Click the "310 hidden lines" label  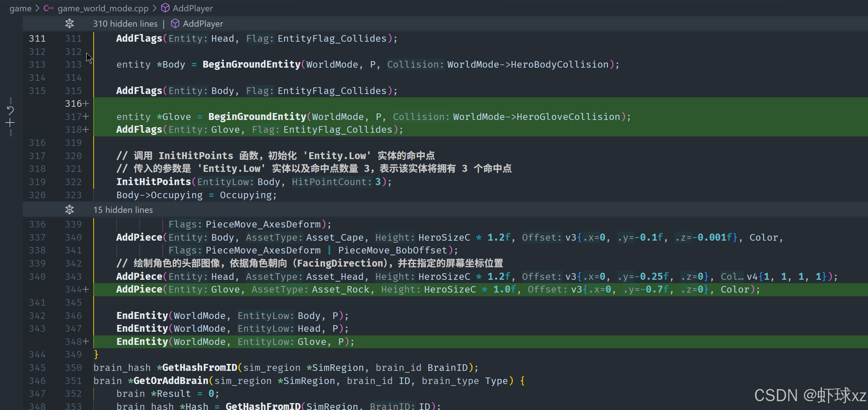coord(125,24)
